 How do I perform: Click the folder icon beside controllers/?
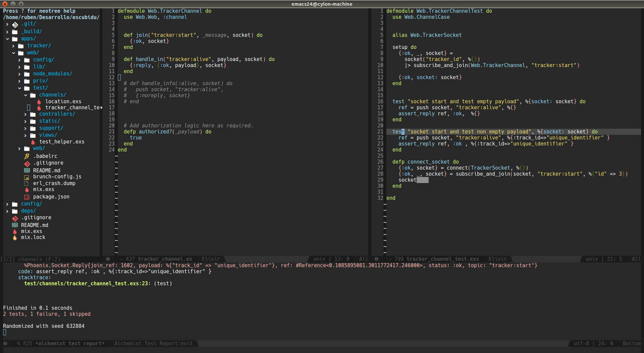pyautogui.click(x=33, y=114)
